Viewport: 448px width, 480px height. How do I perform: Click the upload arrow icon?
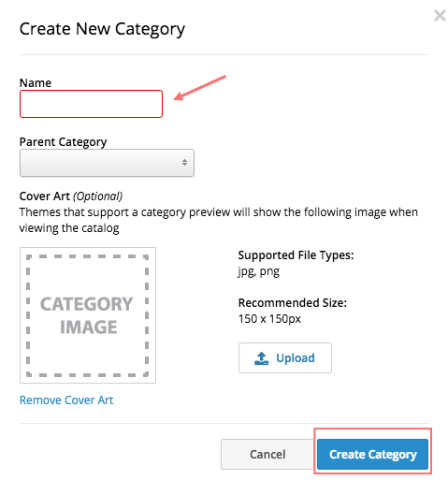[261, 358]
